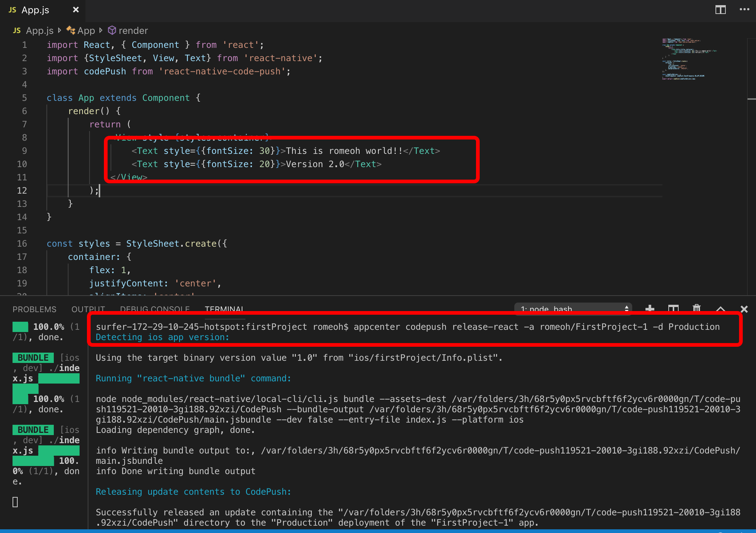Image resolution: width=756 pixels, height=533 pixels.
Task: Open the editor more actions menu
Action: click(x=744, y=10)
